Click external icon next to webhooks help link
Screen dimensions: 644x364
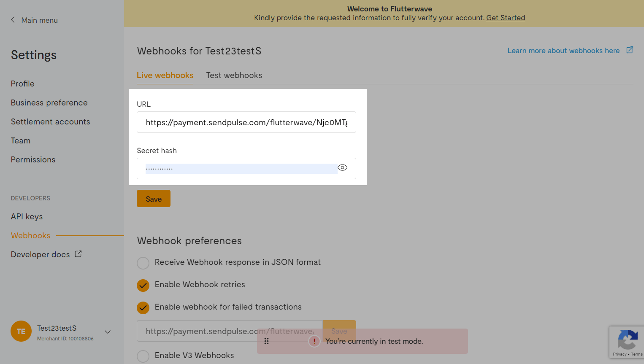click(630, 50)
